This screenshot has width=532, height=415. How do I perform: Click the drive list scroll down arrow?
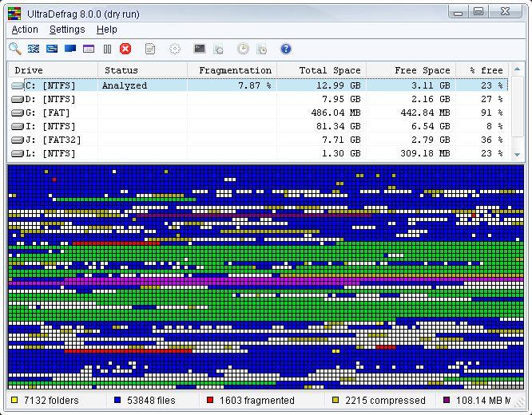(517, 155)
